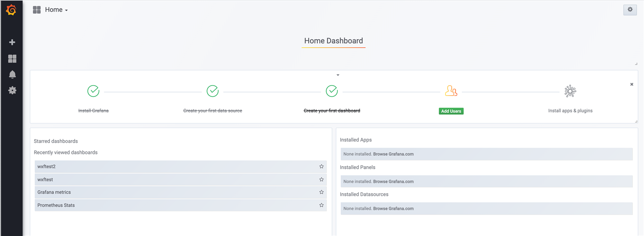The width and height of the screenshot is (644, 236).
Task: Click the Starred dashboards heading
Action: [x=56, y=141]
